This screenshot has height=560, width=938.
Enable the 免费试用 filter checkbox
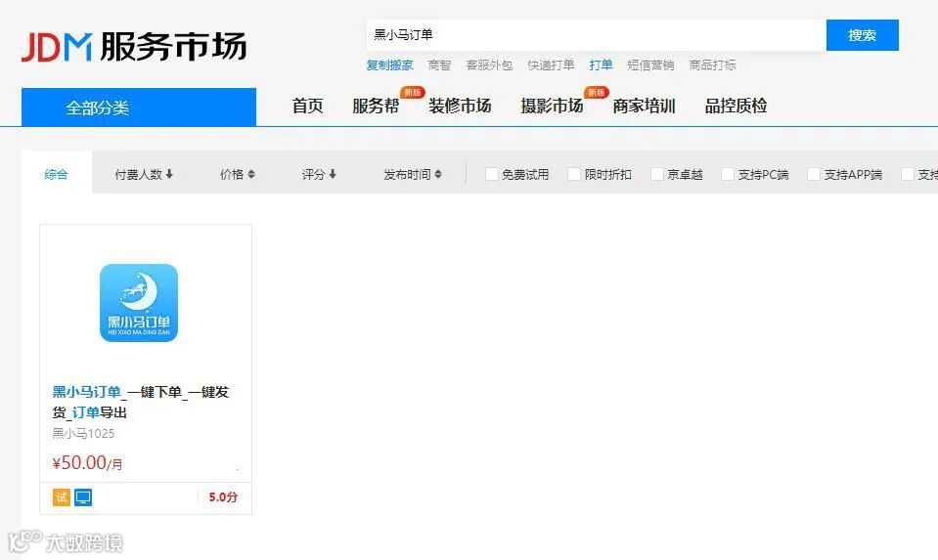click(x=492, y=174)
